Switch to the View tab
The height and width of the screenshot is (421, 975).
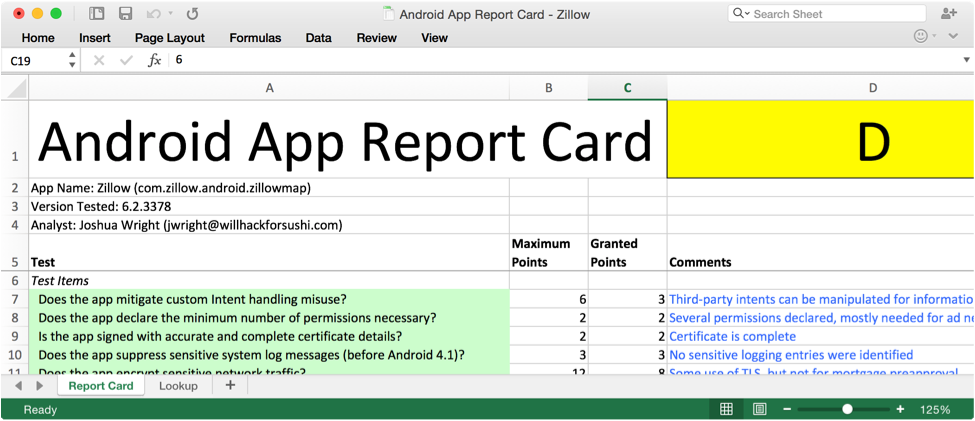[434, 38]
